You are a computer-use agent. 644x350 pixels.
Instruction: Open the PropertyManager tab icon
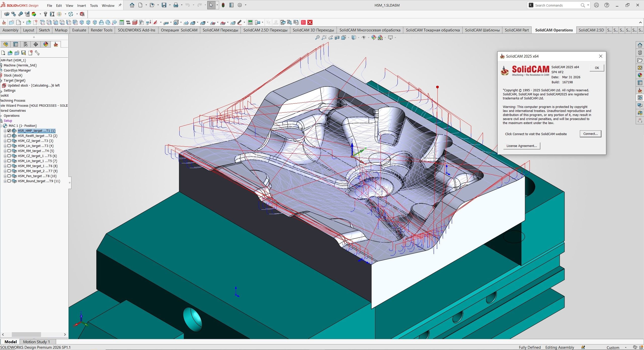click(16, 44)
